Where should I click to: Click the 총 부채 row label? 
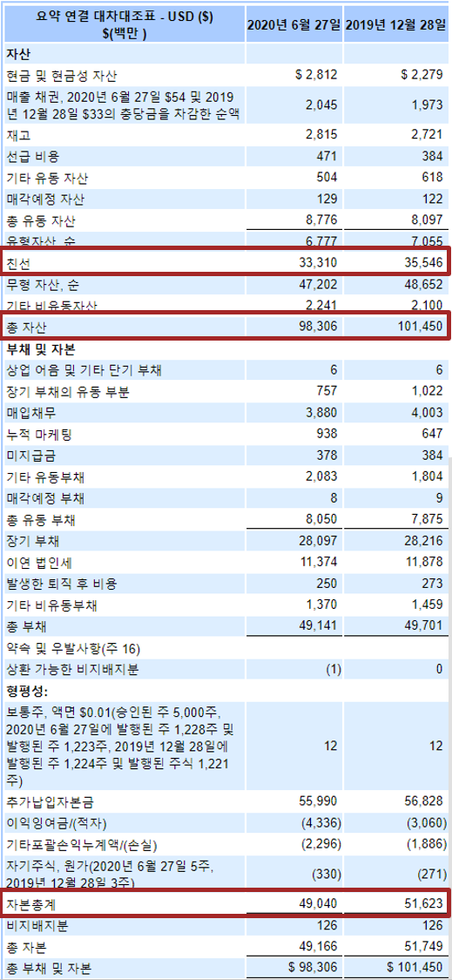point(26,627)
